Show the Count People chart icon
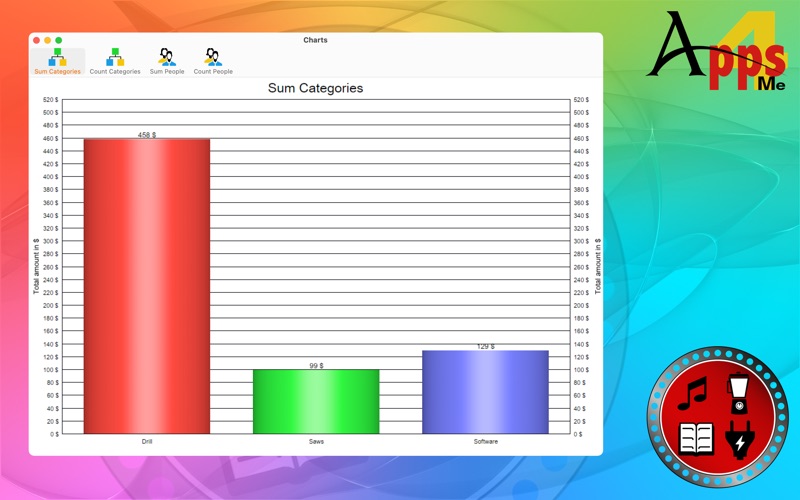The image size is (800, 500). click(213, 57)
